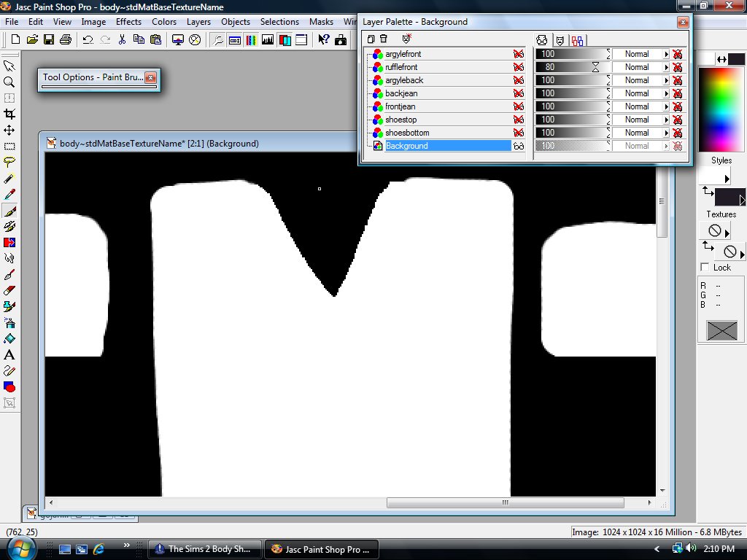Expand the Styles swatch flyout arrow

click(x=727, y=179)
